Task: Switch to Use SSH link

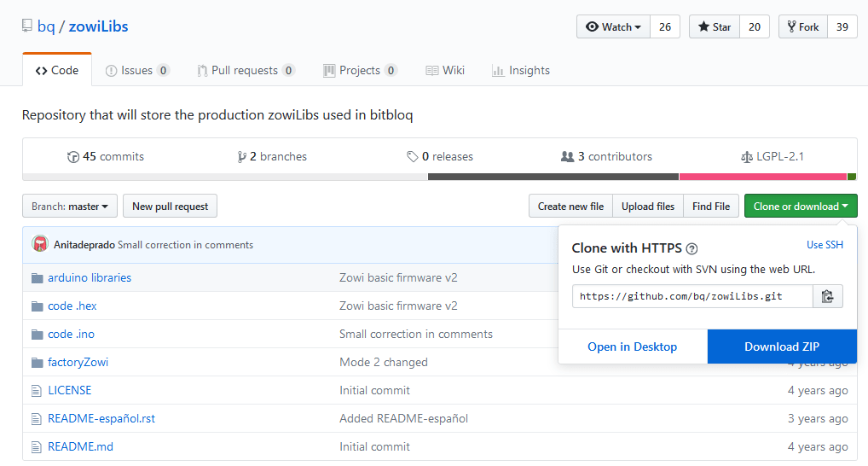Action: pos(825,245)
